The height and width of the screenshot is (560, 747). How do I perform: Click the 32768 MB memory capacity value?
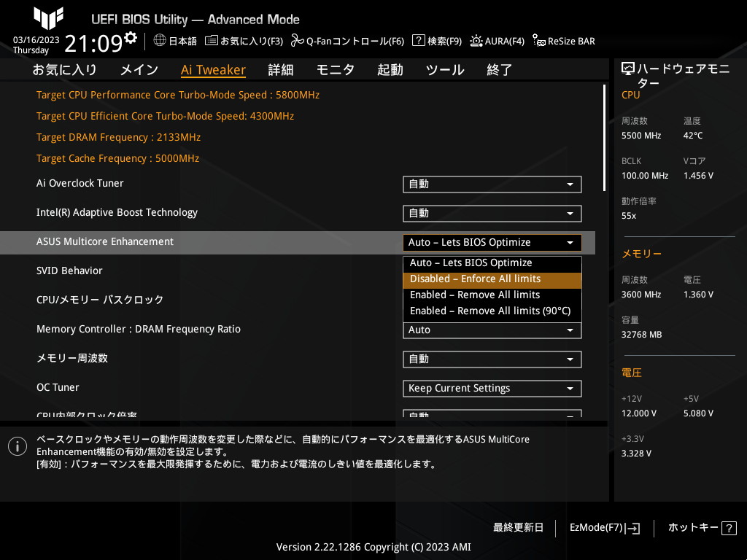[x=641, y=335]
